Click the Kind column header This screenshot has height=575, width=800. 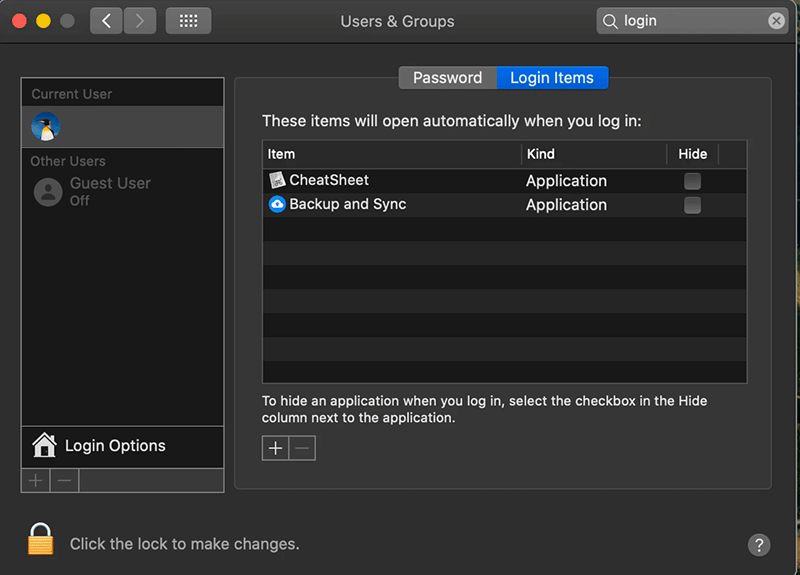point(594,154)
